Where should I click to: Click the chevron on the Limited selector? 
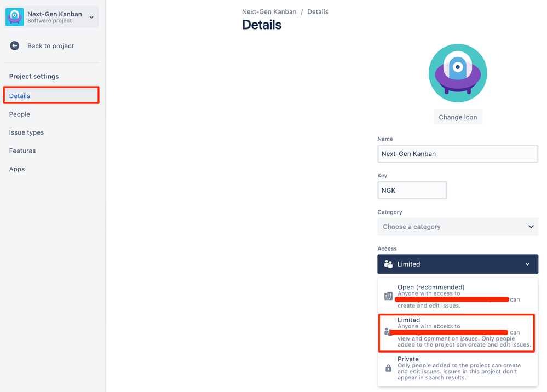pyautogui.click(x=527, y=264)
